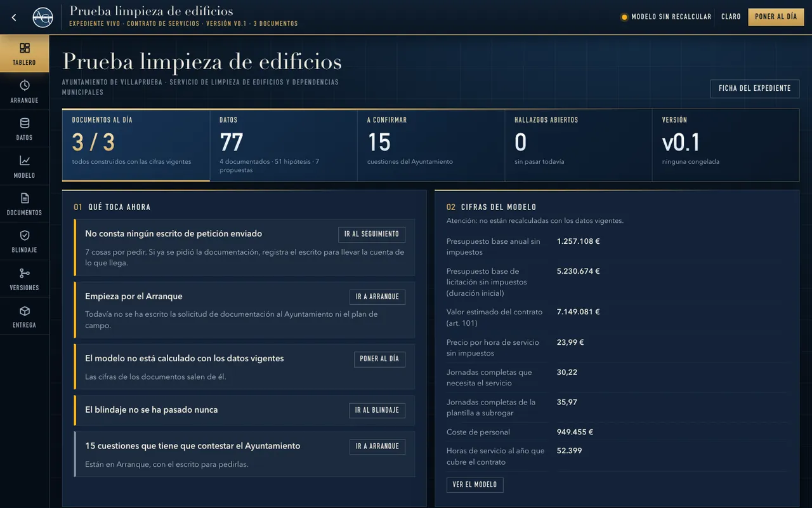The image size is (812, 508).
Task: Select the Versión v0.1 tile
Action: point(726,145)
